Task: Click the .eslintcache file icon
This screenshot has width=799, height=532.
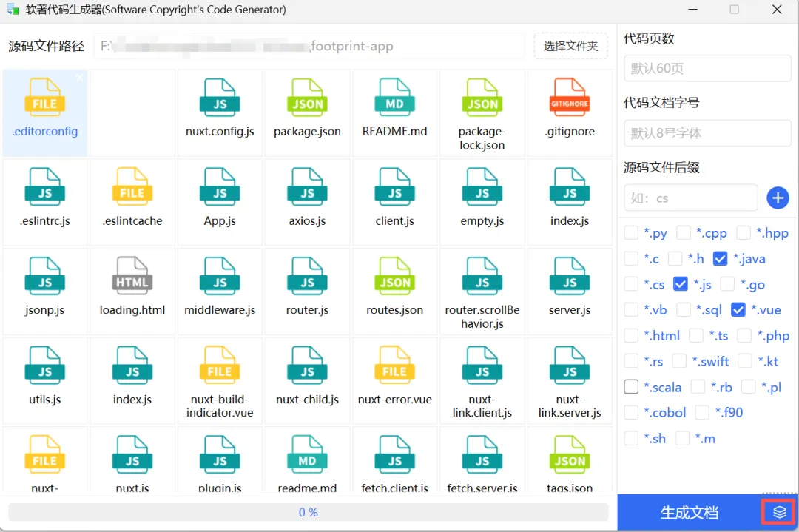Action: [132, 187]
